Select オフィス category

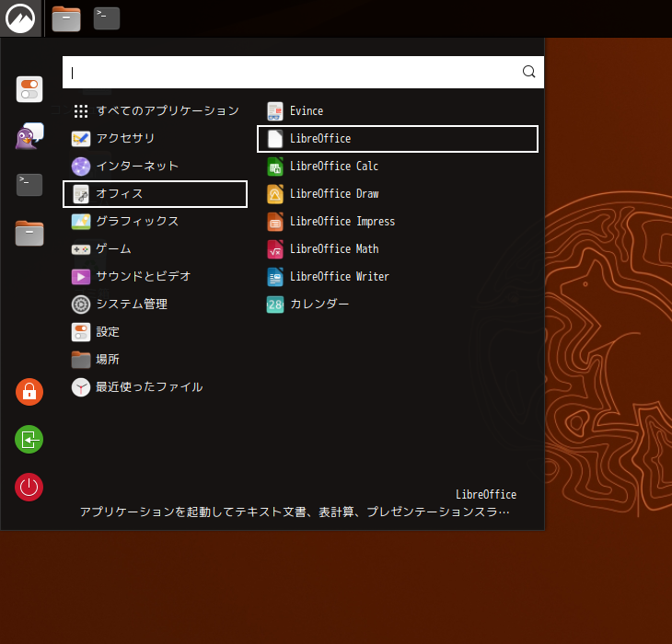[155, 194]
